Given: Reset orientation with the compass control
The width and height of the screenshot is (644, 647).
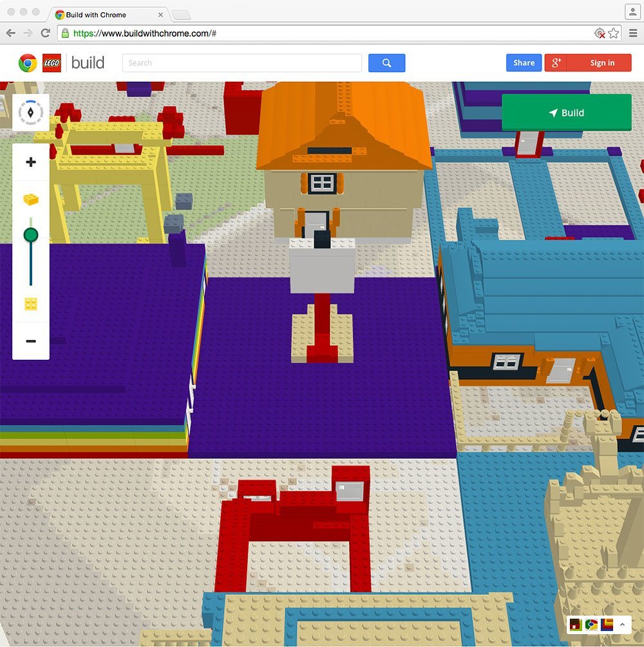Looking at the screenshot, I should coord(30,112).
